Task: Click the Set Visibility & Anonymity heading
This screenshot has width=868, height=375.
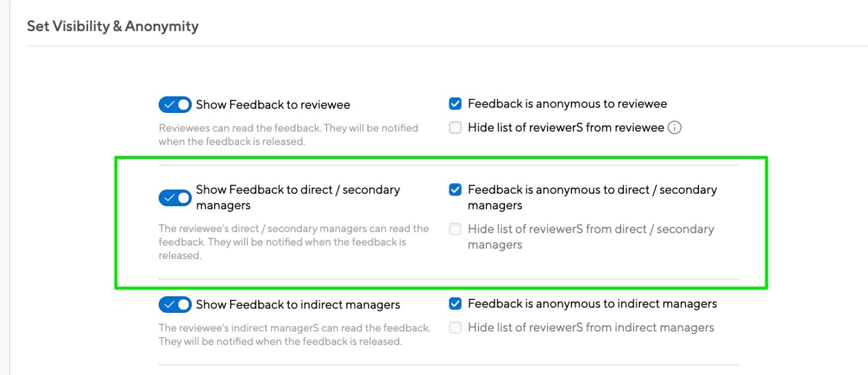Action: point(112,26)
